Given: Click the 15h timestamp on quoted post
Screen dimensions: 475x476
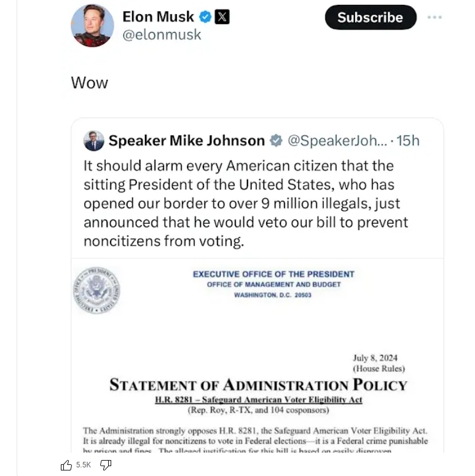Looking at the screenshot, I should click(408, 141).
